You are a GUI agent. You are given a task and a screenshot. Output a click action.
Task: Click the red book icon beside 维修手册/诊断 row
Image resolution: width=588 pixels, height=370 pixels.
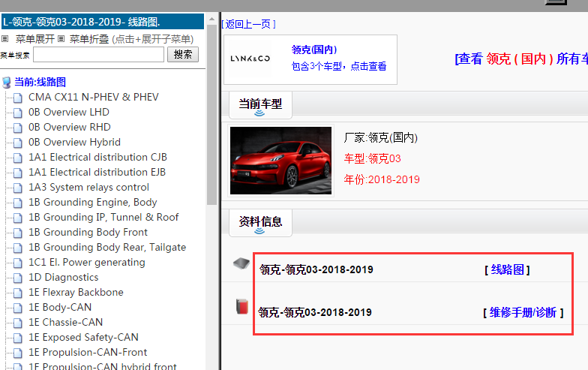pos(242,306)
